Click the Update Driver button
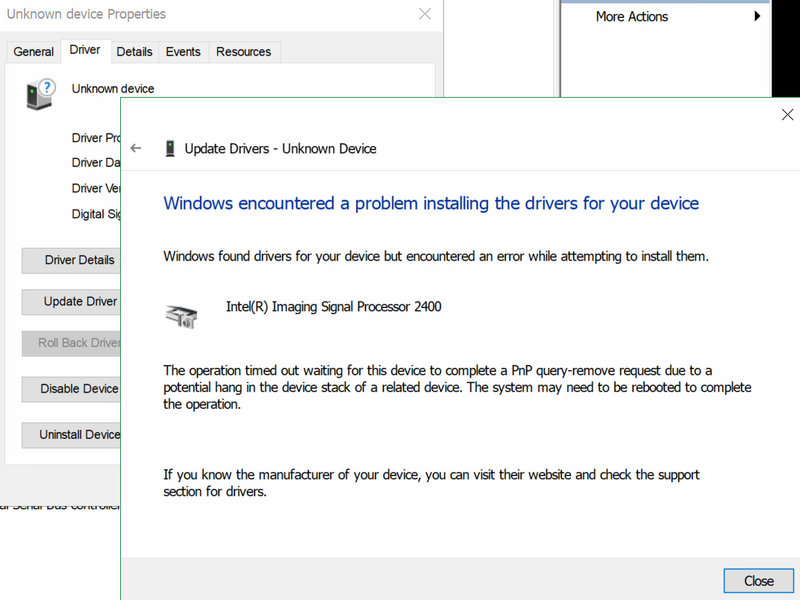Screen dimensions: 800x600 coord(71,302)
